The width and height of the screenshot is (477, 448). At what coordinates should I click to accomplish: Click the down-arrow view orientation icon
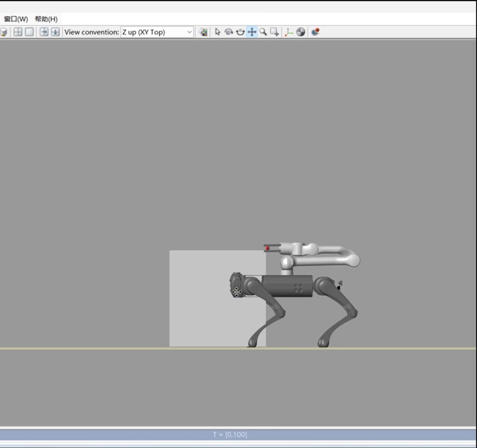(x=55, y=32)
